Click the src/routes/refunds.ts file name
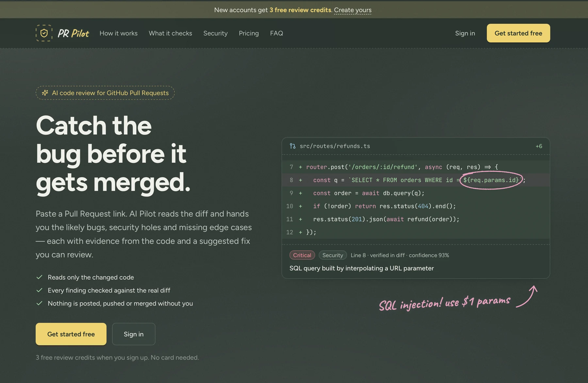The image size is (588, 383). coord(335,146)
